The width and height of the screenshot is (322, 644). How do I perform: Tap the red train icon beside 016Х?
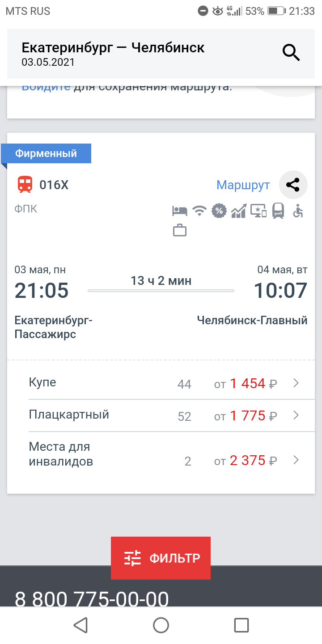(25, 185)
